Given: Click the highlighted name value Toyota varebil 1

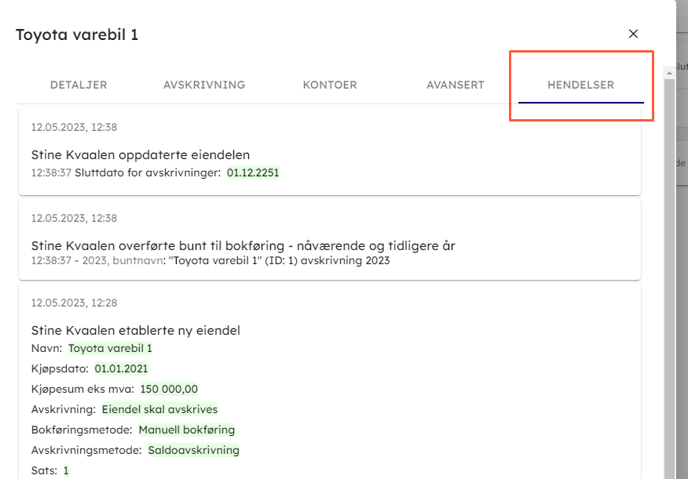Looking at the screenshot, I should 110,349.
